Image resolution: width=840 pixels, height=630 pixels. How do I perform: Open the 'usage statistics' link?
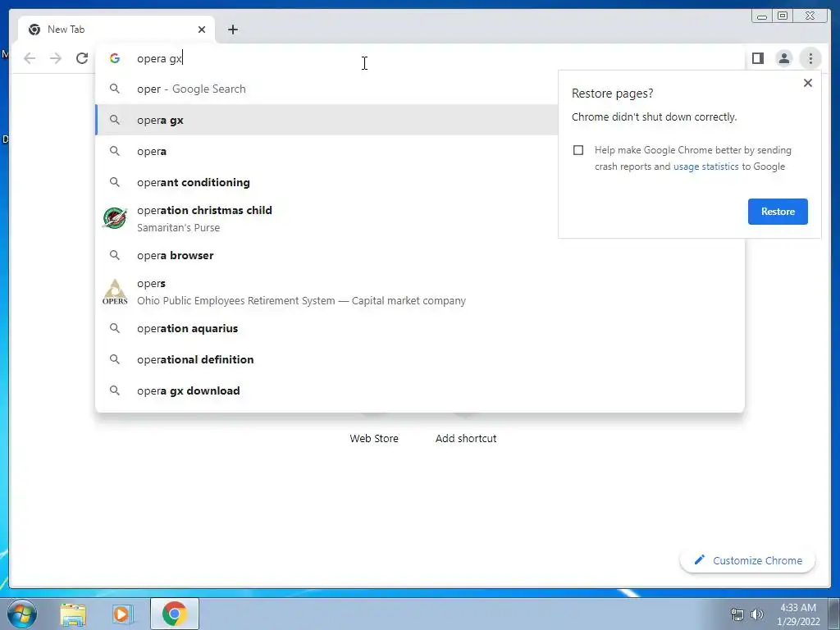pos(705,167)
